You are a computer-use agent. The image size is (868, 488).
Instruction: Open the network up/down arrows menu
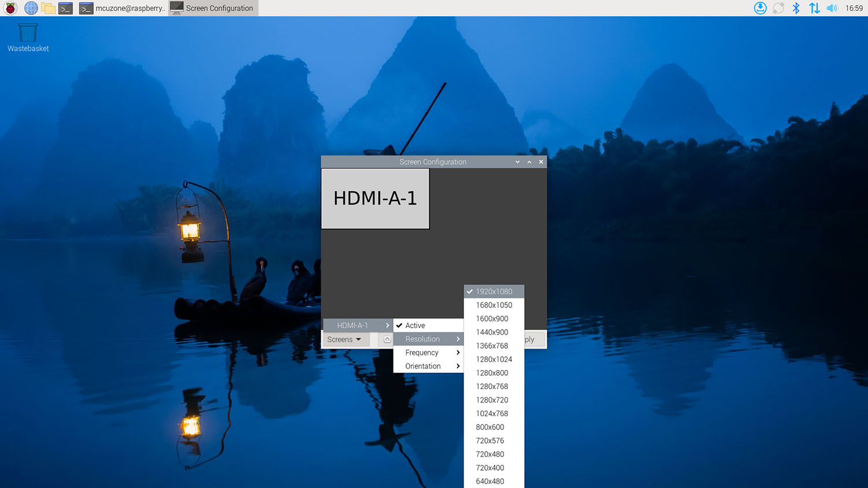click(814, 8)
